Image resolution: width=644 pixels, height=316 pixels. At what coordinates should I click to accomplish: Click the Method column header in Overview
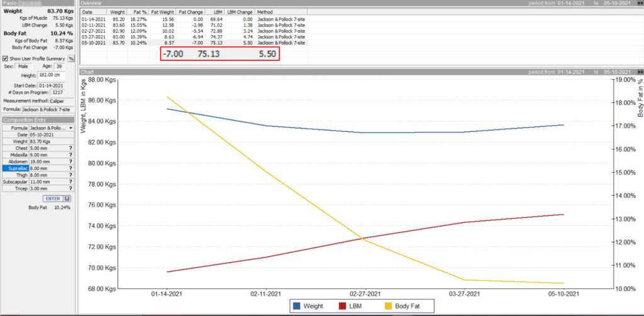pos(265,11)
